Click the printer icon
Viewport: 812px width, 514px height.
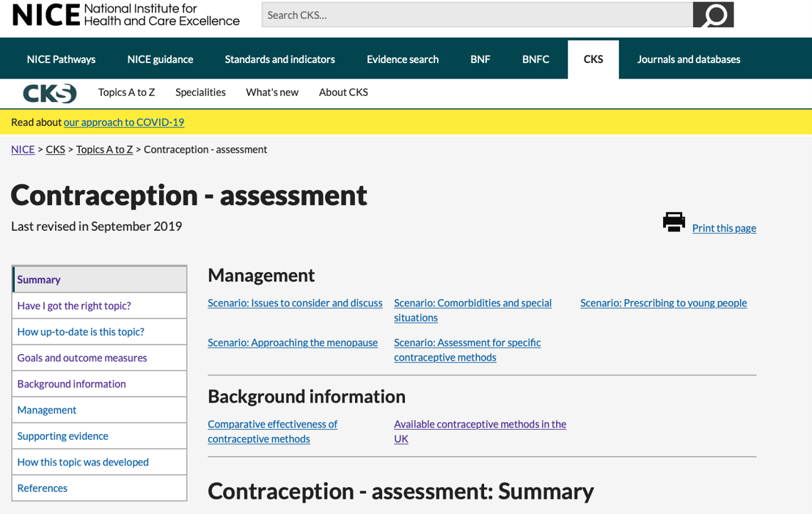click(x=673, y=222)
